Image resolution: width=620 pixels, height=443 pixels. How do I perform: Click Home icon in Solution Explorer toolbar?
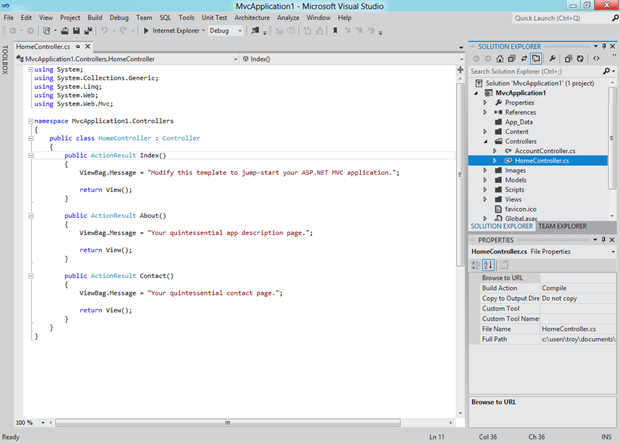tap(502, 59)
